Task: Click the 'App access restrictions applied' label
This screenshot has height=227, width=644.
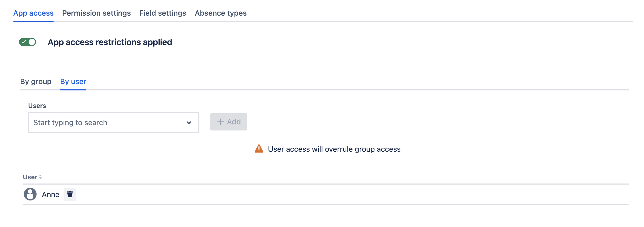Action: tap(110, 42)
